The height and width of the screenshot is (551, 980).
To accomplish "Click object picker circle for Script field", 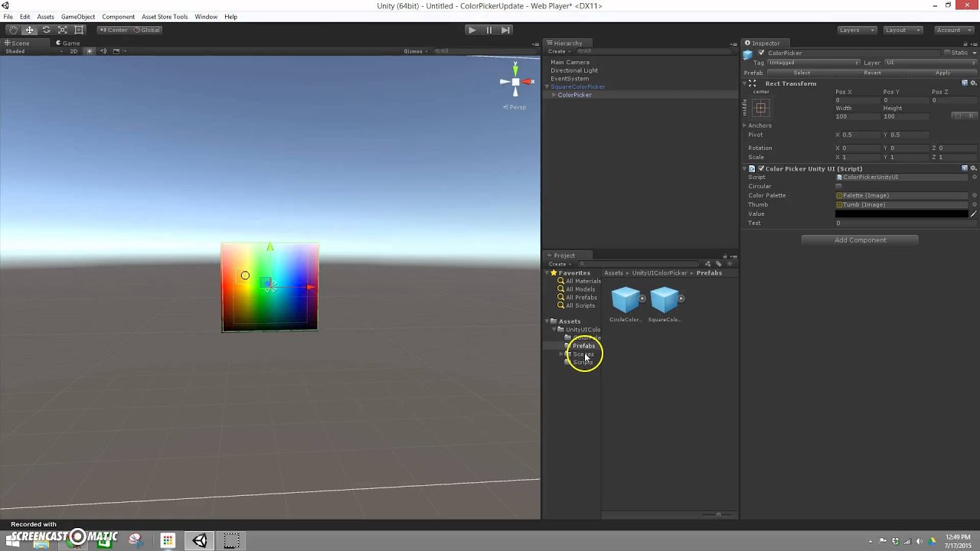I will (x=974, y=177).
